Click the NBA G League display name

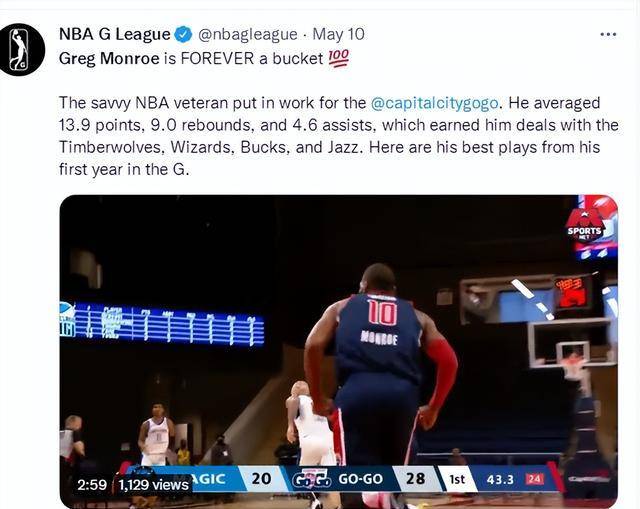[x=115, y=34]
